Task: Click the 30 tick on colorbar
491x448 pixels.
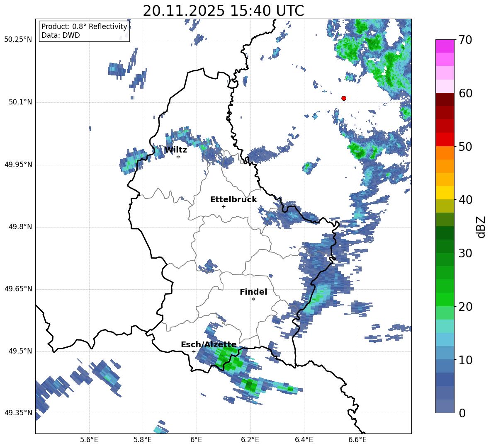Action: click(465, 253)
